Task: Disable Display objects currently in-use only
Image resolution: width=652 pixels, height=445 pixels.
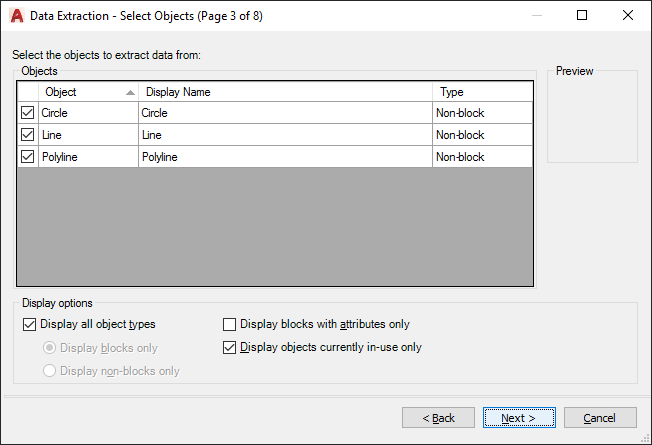Action: (230, 348)
